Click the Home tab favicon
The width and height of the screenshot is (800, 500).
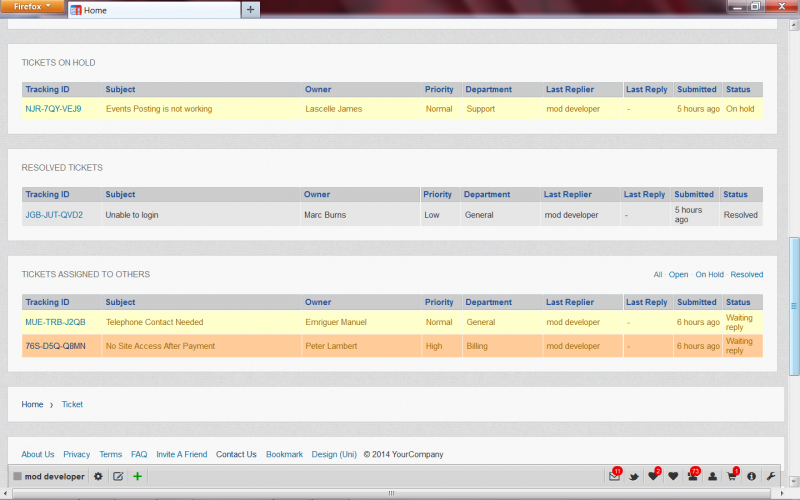coord(76,10)
